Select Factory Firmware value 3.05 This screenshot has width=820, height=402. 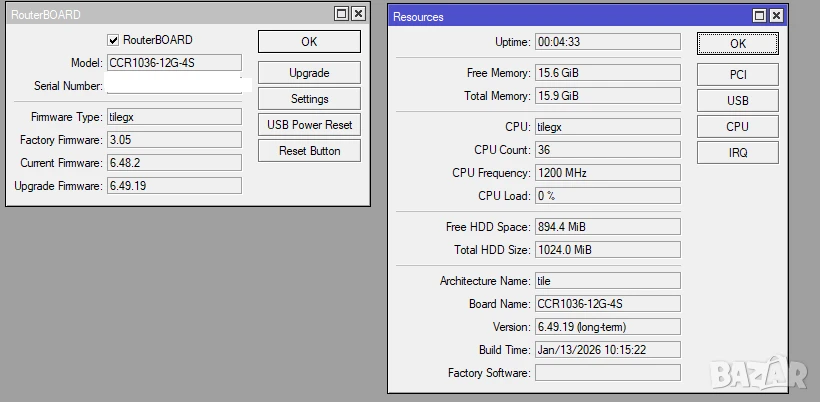coord(174,140)
